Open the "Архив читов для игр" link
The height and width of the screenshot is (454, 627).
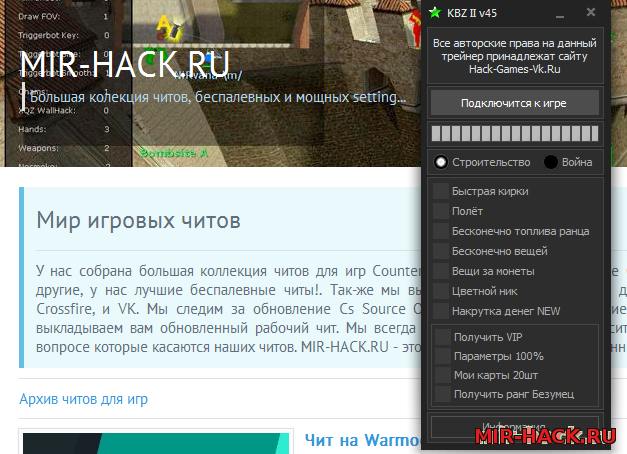coord(83,399)
